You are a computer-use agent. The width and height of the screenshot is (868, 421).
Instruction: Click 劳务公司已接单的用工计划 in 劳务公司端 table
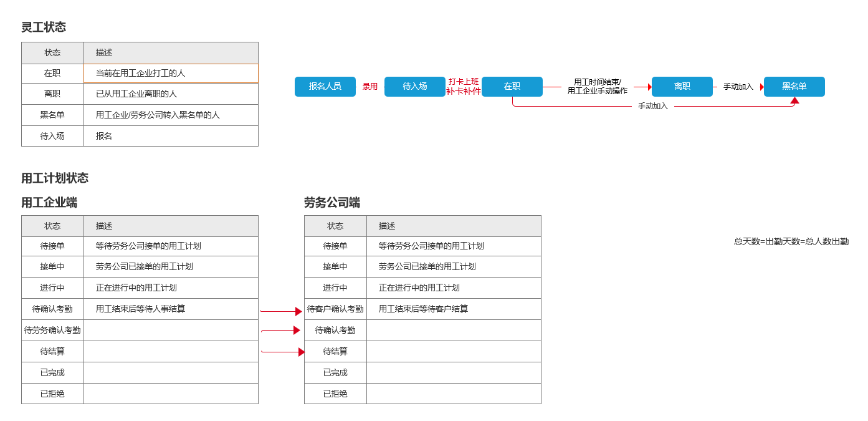pyautogui.click(x=454, y=266)
